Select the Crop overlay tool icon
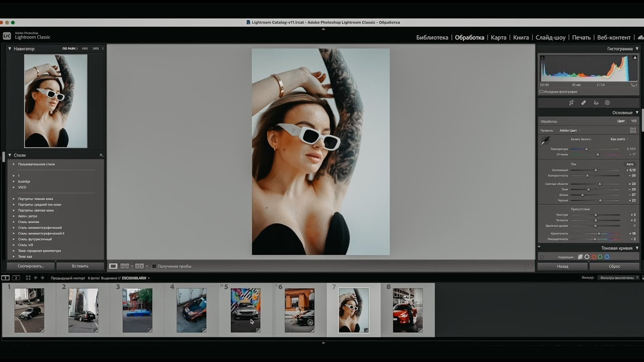Viewport: 644px width, 362px height. [572, 103]
